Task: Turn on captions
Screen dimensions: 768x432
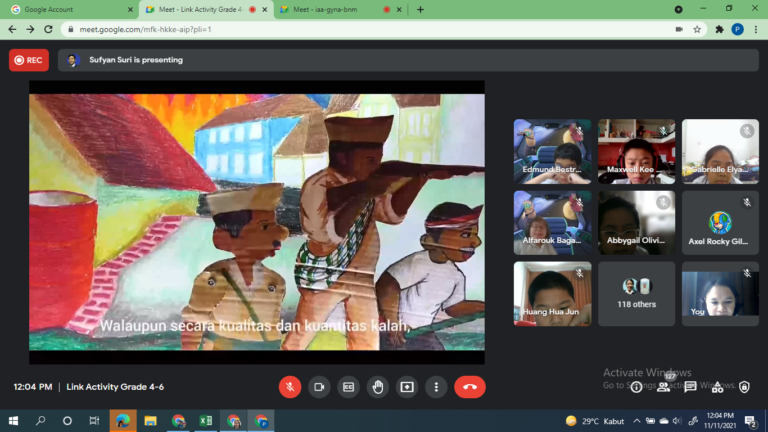Action: click(349, 387)
